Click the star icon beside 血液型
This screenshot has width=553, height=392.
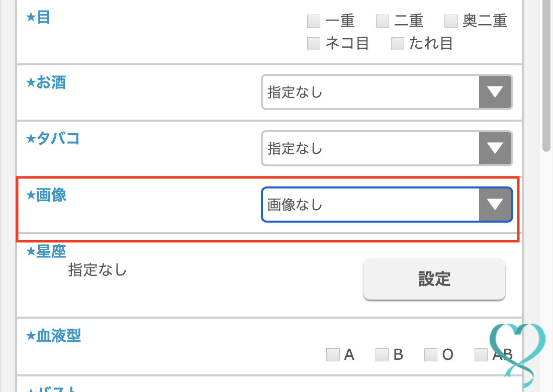coord(31,336)
